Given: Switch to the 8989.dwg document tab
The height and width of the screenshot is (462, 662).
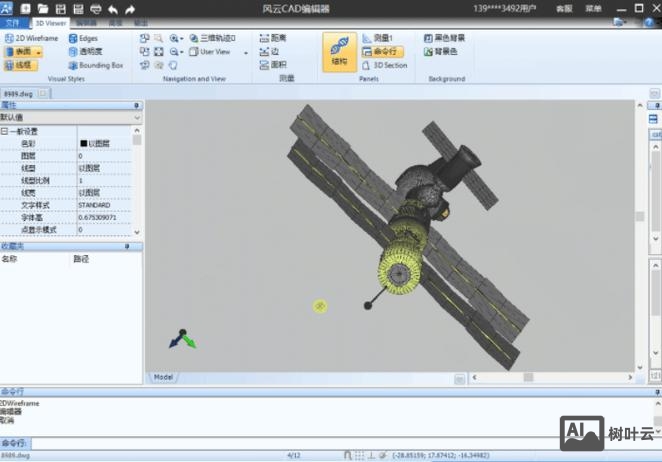Looking at the screenshot, I should 20,93.
